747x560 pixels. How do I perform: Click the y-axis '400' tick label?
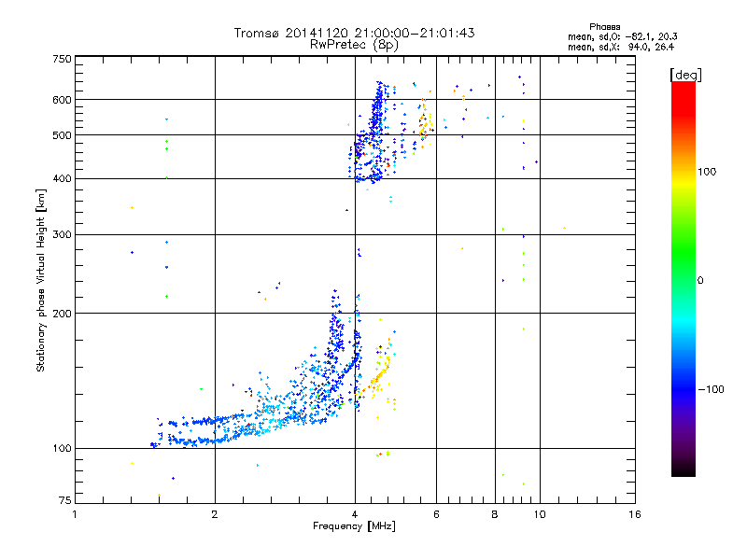tap(62, 179)
